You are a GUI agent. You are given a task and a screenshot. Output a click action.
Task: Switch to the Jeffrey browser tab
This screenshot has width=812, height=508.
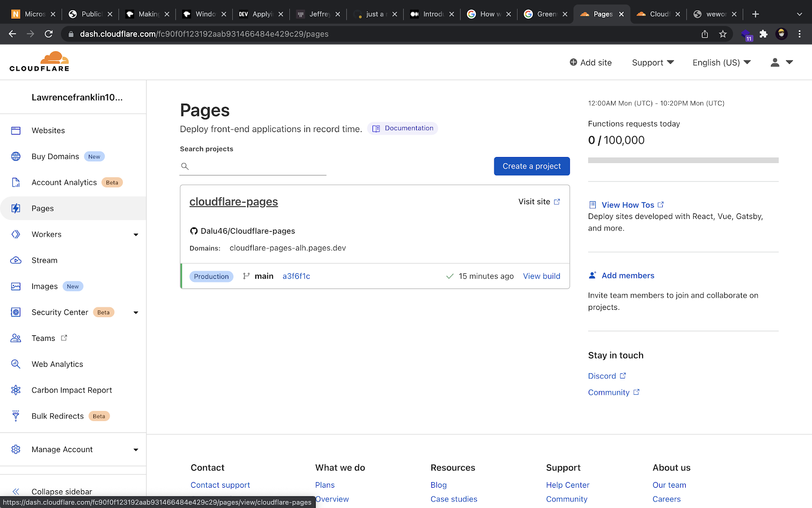[x=318, y=14]
